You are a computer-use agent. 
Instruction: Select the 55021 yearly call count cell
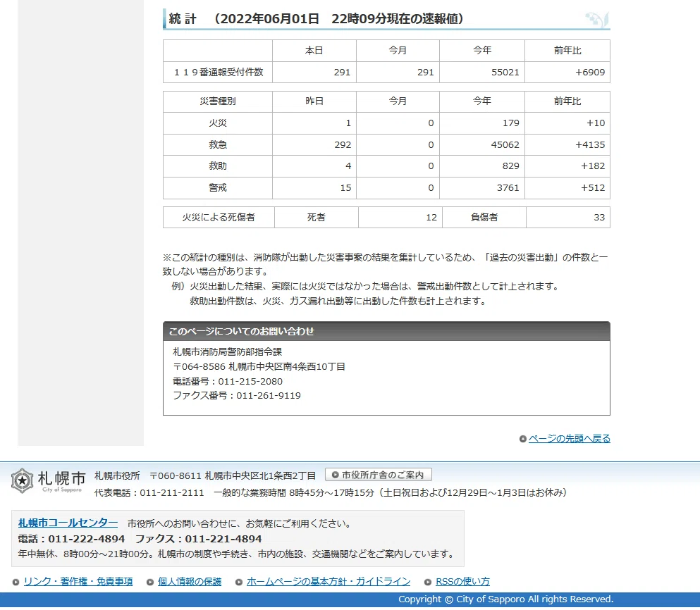(482, 73)
